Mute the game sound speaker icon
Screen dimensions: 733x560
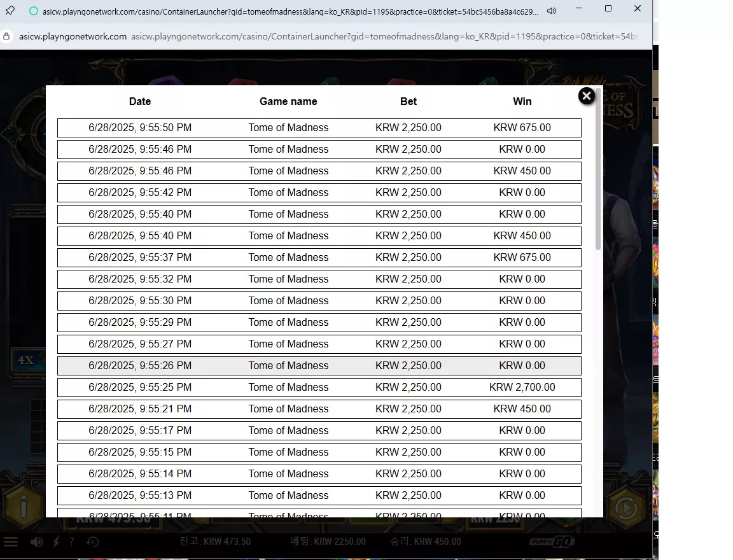click(x=36, y=542)
